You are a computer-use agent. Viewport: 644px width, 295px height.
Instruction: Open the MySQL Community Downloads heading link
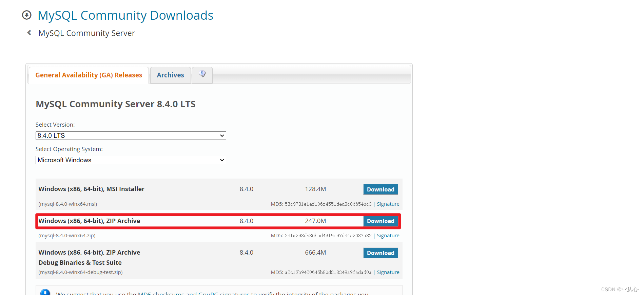pyautogui.click(x=125, y=16)
